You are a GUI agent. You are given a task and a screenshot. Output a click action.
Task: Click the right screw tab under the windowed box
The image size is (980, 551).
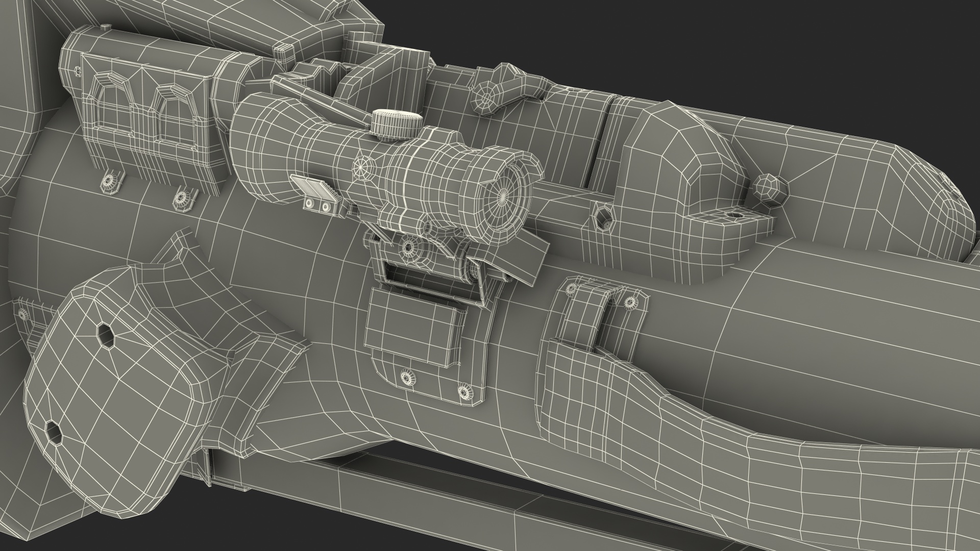coord(182,198)
